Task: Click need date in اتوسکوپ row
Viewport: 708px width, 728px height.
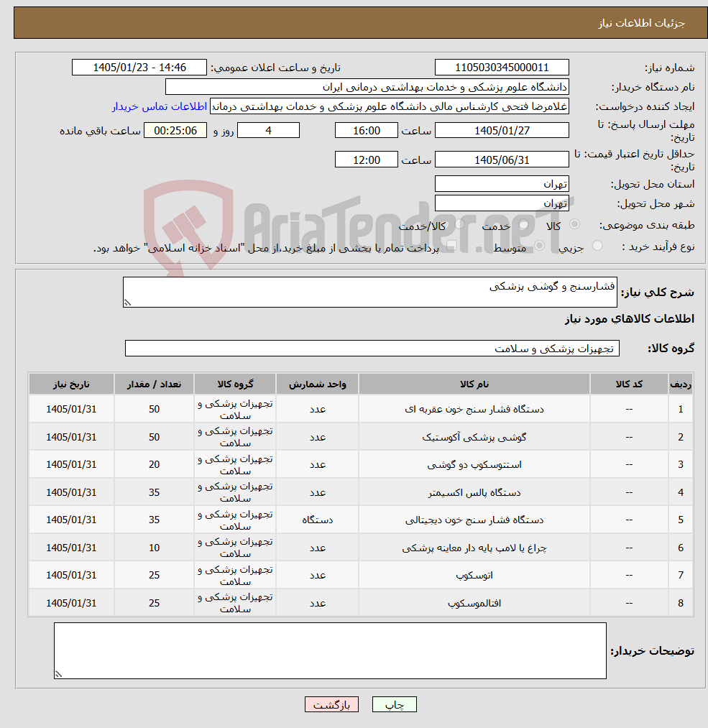Action: click(71, 575)
